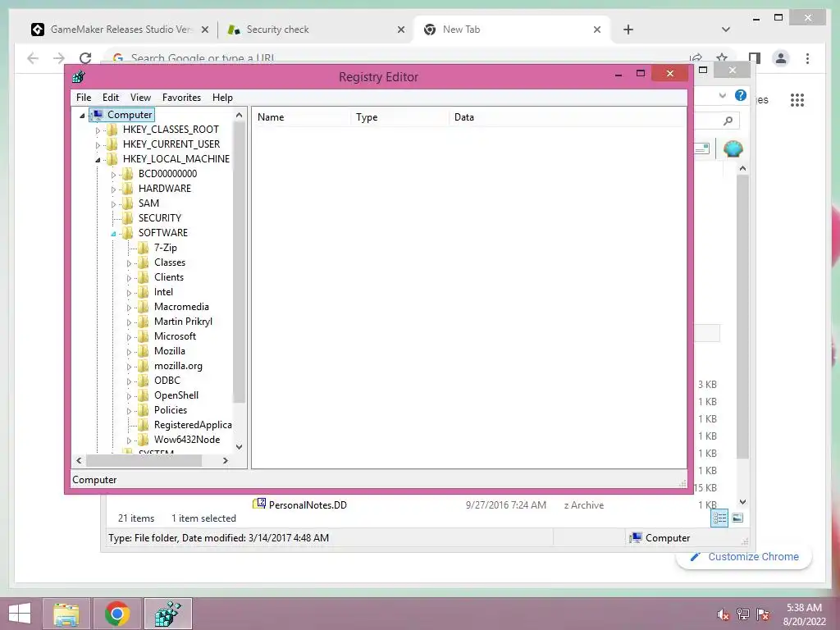Click registry tree scroll left arrow

[x=80, y=461]
